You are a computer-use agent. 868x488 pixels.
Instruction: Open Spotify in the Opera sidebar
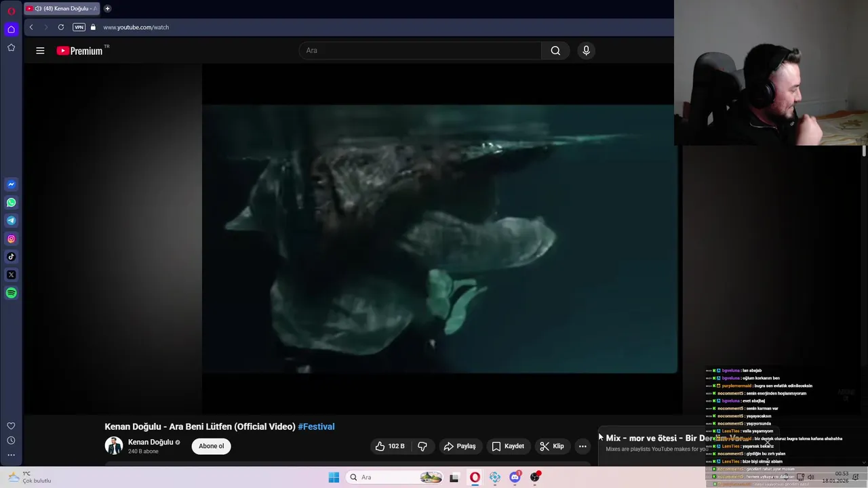(11, 293)
